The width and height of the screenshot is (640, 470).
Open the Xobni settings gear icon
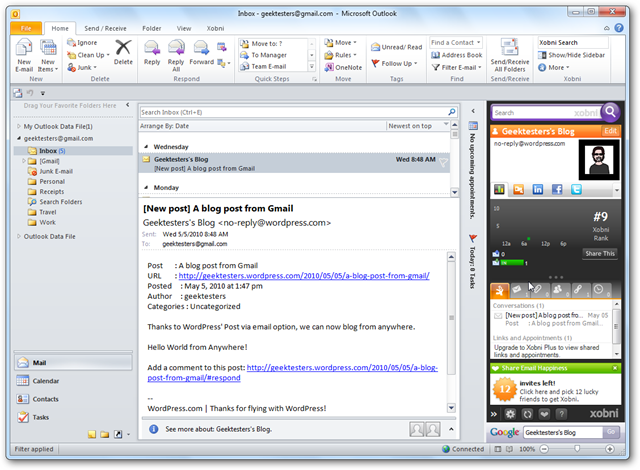coord(510,414)
